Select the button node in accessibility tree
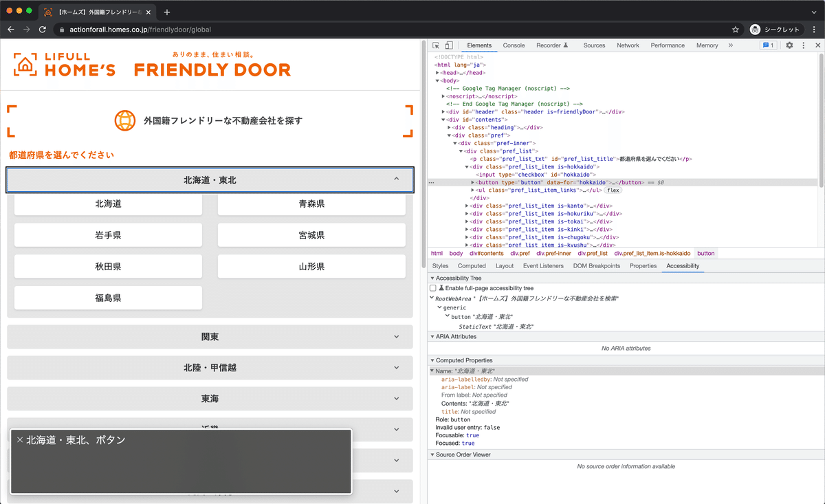The height and width of the screenshot is (504, 825). [x=483, y=317]
